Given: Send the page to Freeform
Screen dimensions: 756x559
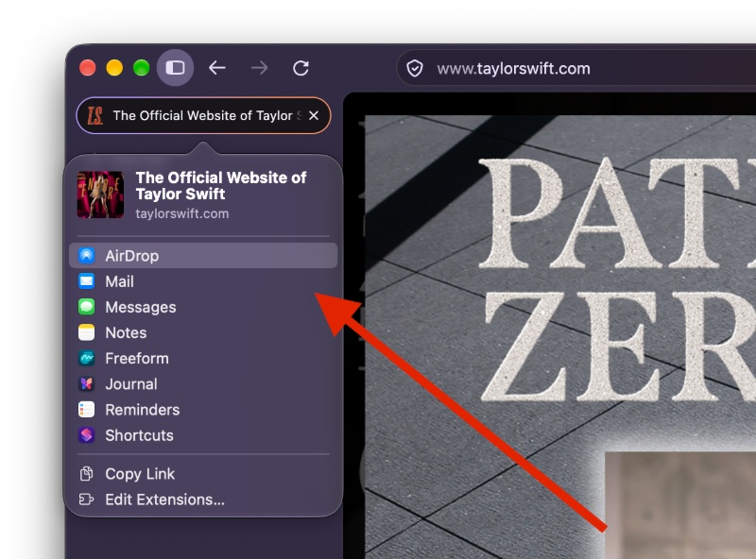Looking at the screenshot, I should point(203,358).
